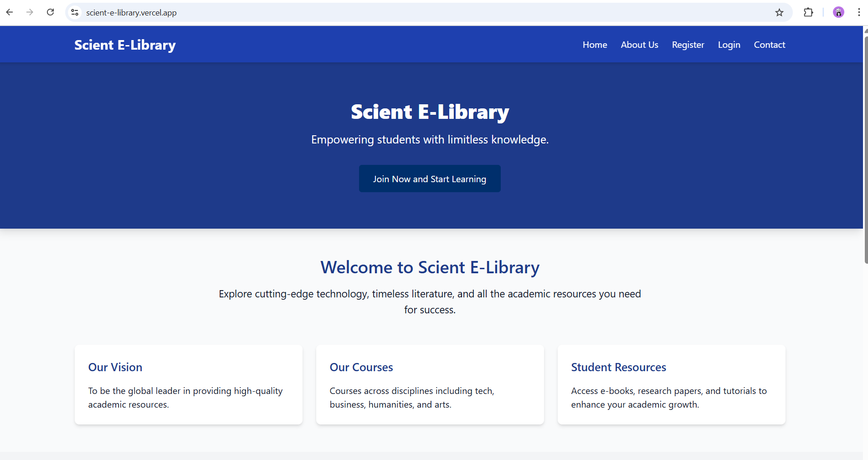
Task: Click the browser back navigation arrow
Action: click(x=10, y=12)
